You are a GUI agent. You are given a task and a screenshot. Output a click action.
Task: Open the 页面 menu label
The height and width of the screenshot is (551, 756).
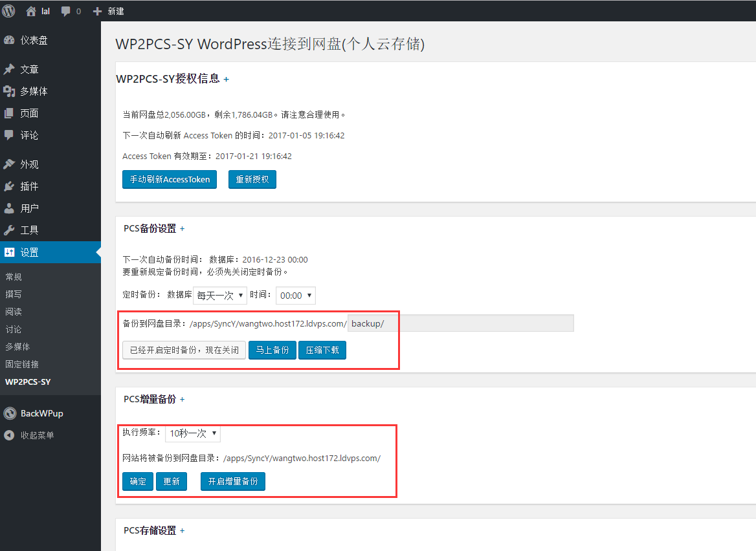(x=29, y=113)
